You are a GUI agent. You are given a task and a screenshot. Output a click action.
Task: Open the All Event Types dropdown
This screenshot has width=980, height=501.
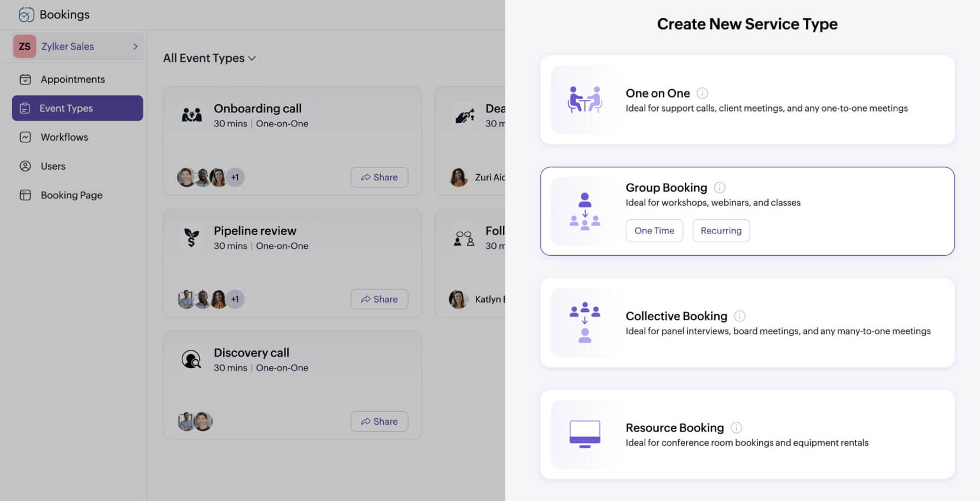click(210, 58)
